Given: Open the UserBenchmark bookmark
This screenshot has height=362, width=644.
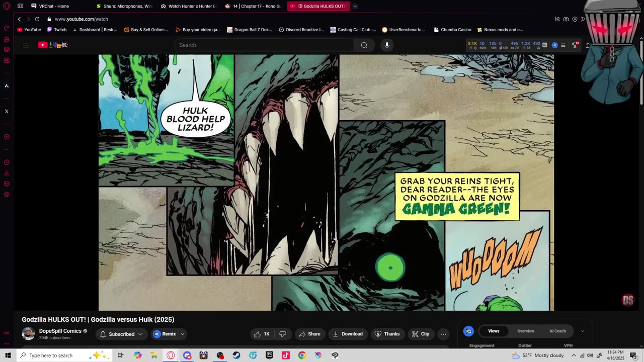Looking at the screenshot, I should [x=404, y=30].
